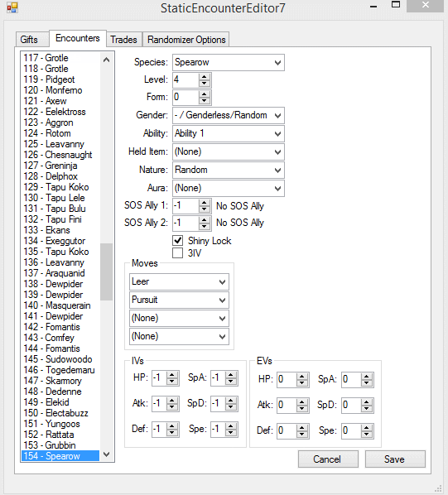The height and width of the screenshot is (495, 448).
Task: Increase the Spe EV value
Action: [367, 428]
